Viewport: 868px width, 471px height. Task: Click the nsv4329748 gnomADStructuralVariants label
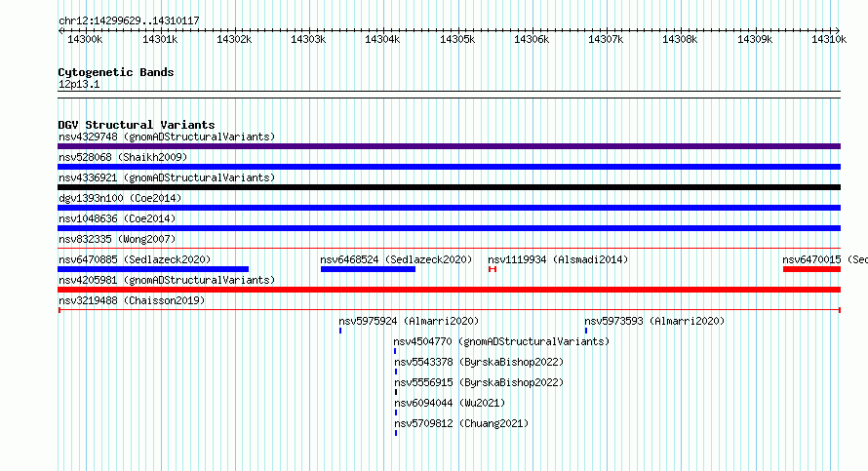(x=167, y=137)
